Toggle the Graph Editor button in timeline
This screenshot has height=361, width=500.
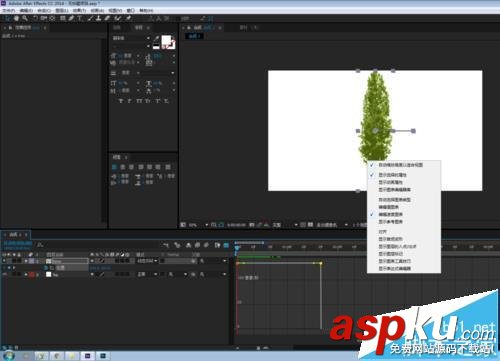click(226, 245)
